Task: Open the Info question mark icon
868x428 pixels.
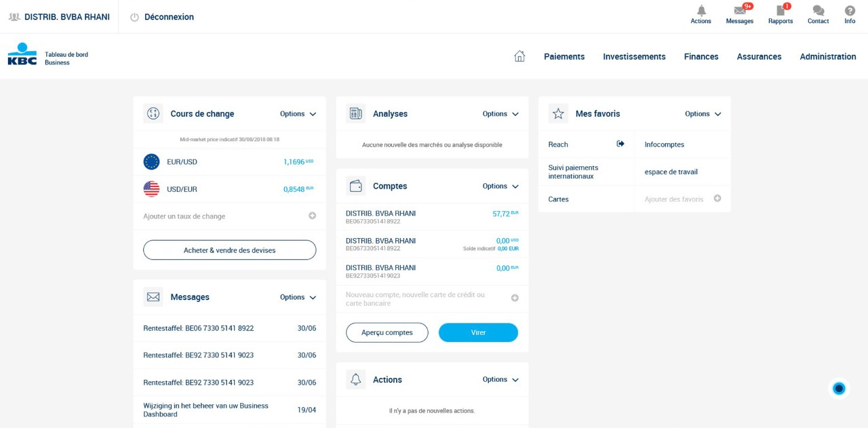Action: pyautogui.click(x=850, y=11)
